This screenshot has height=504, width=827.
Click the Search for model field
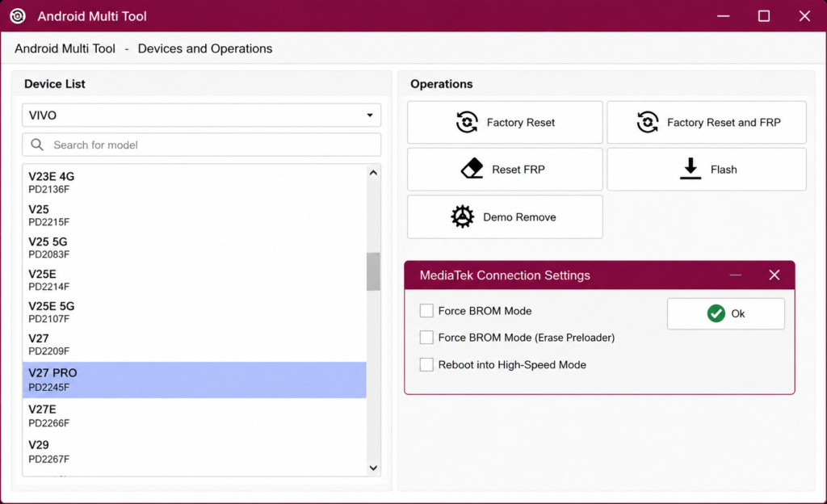[201, 145]
